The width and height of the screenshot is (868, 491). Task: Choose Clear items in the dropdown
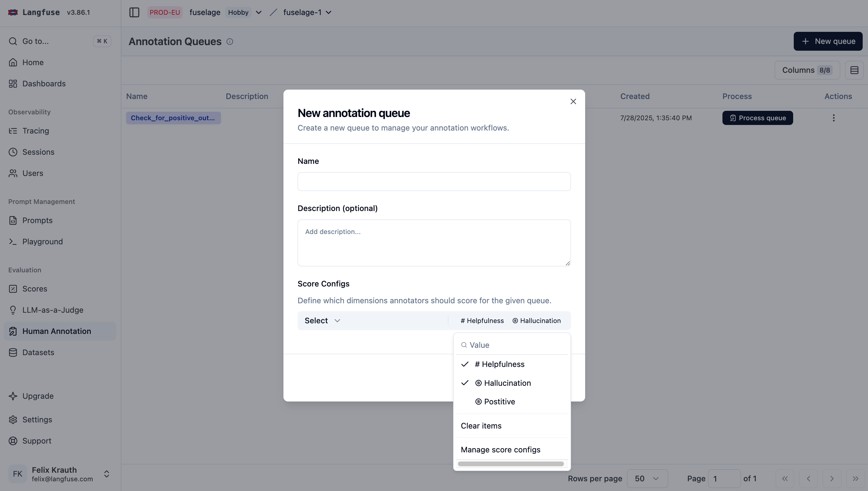[481, 426]
